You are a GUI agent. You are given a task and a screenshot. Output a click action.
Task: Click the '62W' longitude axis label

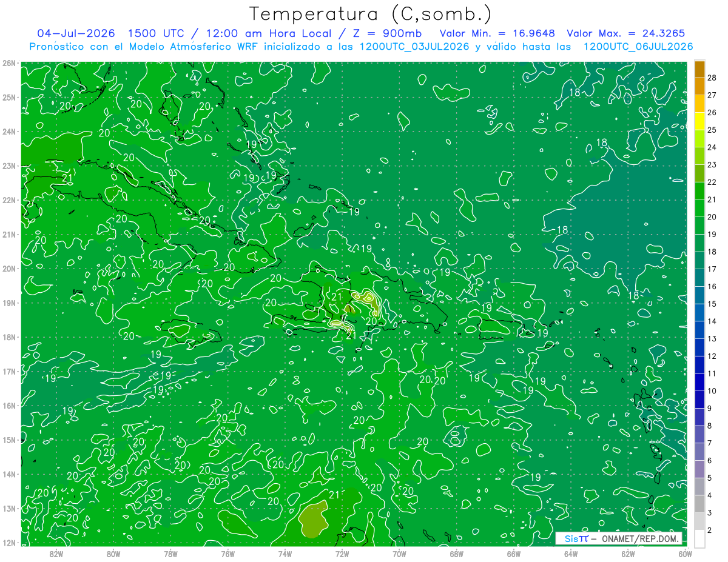628,554
